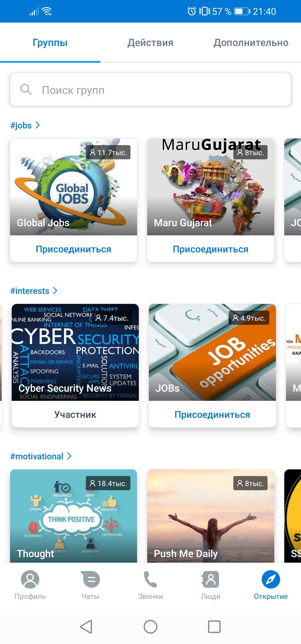Open the Chats icon in bottom bar

(x=91, y=579)
